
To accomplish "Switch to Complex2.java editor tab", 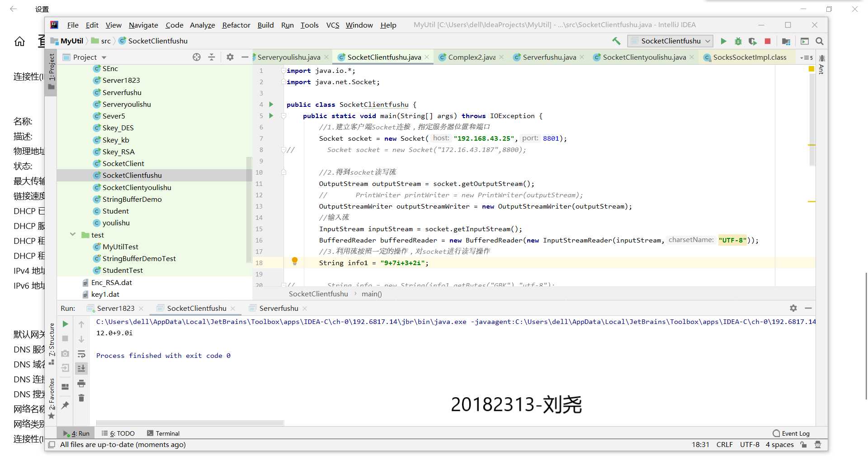I will [x=471, y=57].
